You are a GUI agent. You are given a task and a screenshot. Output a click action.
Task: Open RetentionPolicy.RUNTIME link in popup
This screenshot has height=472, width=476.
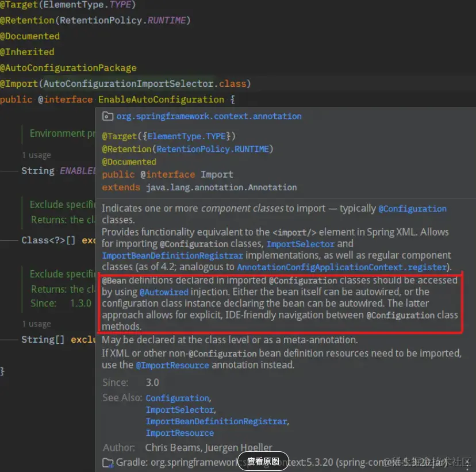click(x=213, y=149)
